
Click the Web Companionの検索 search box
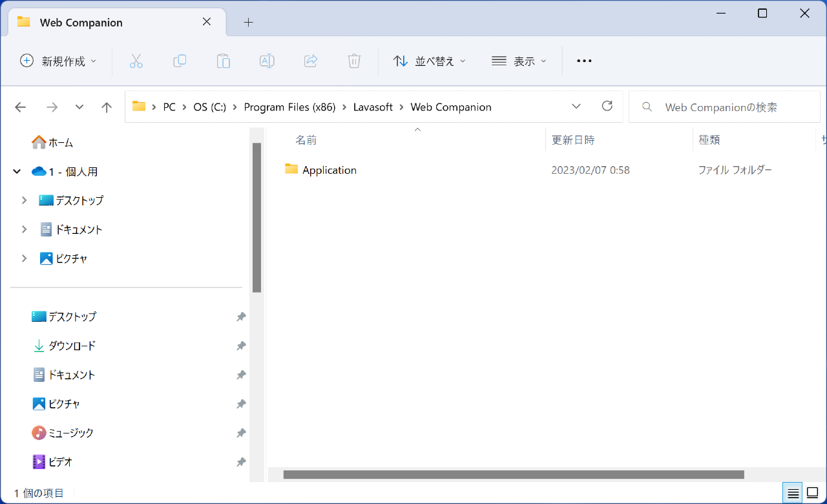[724, 107]
